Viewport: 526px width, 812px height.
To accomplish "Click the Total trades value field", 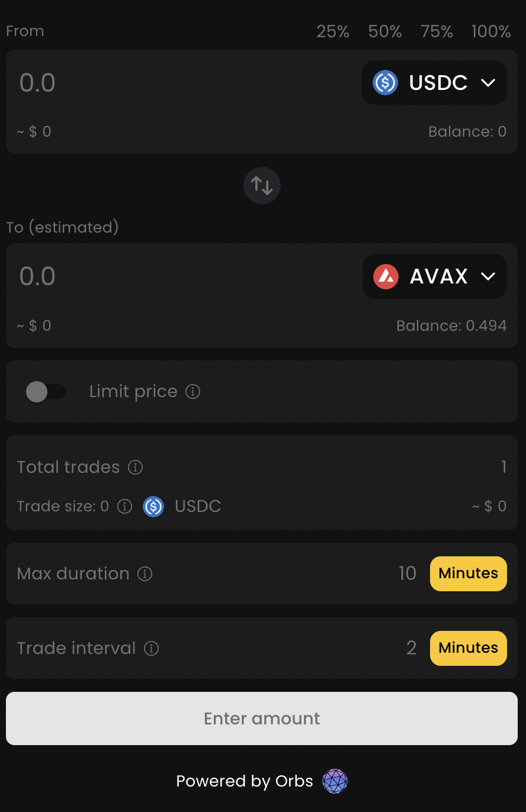I will (x=503, y=467).
